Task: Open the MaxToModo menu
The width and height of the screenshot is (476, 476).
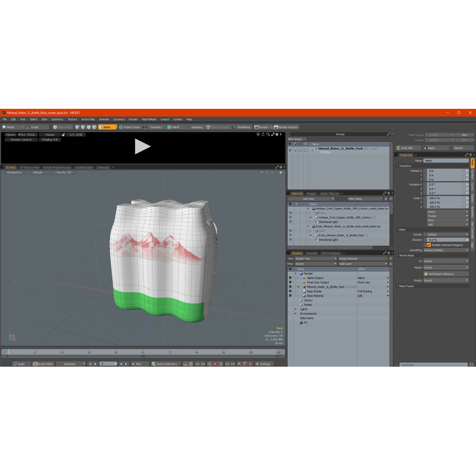Action: tap(149, 119)
